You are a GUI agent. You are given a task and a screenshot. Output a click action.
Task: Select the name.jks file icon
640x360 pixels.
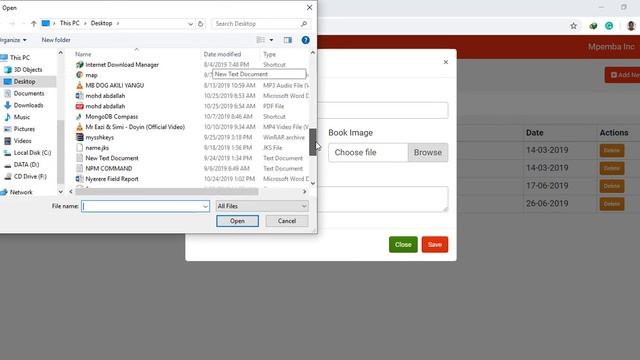(x=80, y=148)
